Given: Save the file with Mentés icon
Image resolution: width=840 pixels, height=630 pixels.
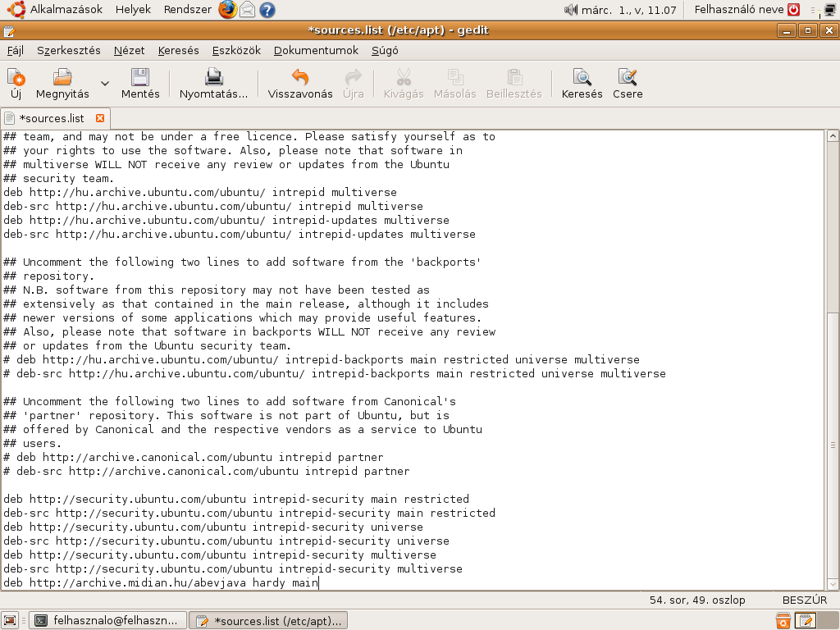Looking at the screenshot, I should coord(140,84).
